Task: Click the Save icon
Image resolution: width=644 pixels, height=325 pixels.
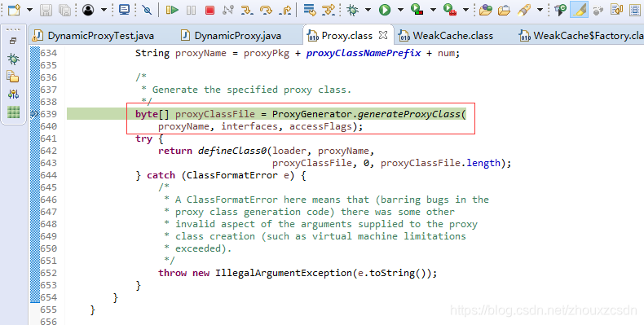Action: (x=46, y=10)
